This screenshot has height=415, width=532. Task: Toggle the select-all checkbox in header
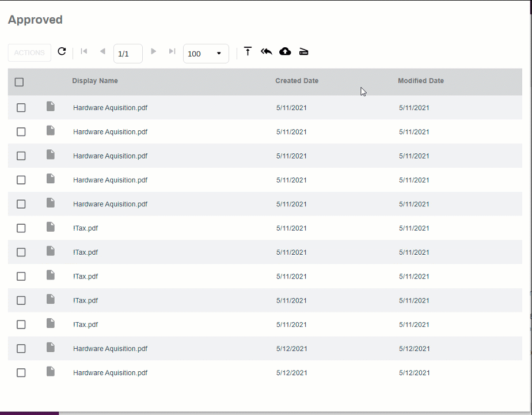[x=20, y=82]
